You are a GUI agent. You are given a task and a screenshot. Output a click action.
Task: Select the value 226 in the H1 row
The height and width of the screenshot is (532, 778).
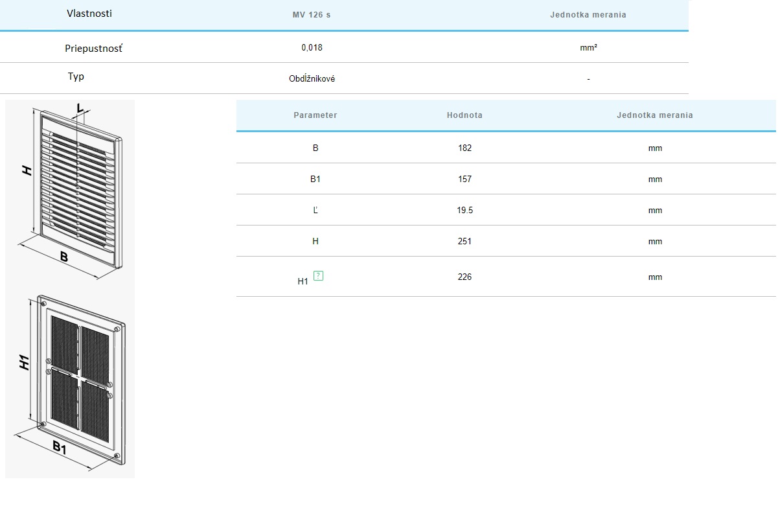(x=464, y=277)
